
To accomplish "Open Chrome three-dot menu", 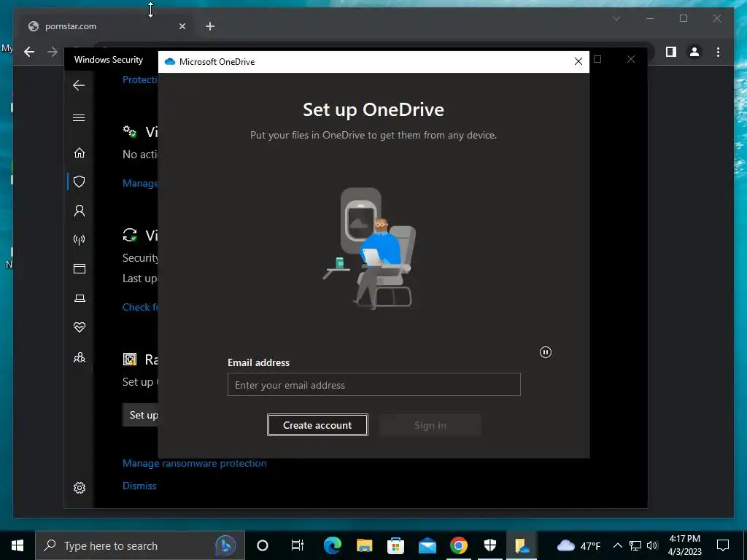I will [x=718, y=52].
